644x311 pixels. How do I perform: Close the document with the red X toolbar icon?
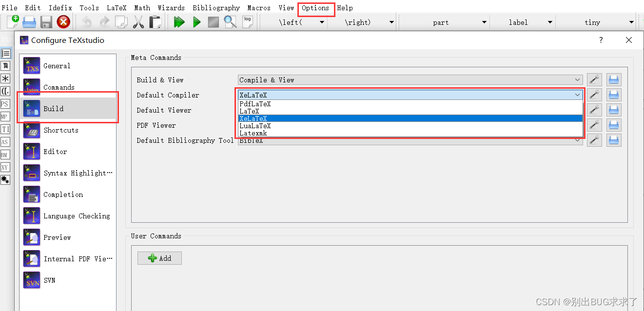click(63, 21)
